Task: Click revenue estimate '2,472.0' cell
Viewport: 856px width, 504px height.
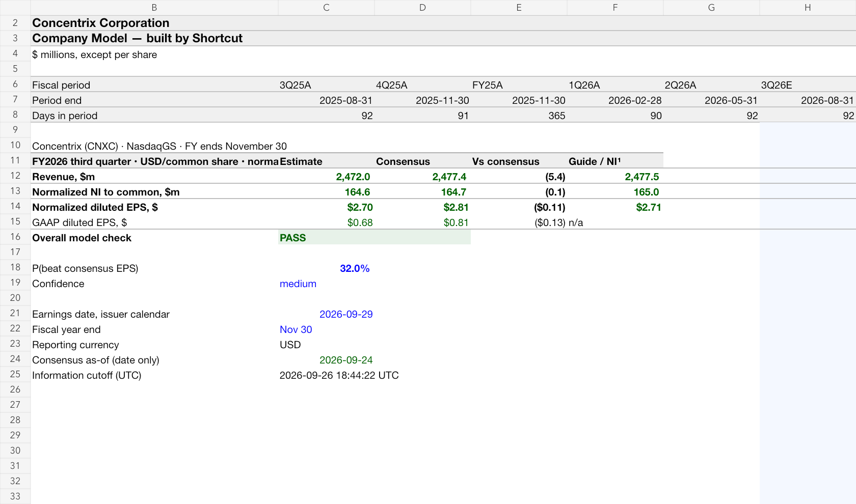Action: [326, 176]
